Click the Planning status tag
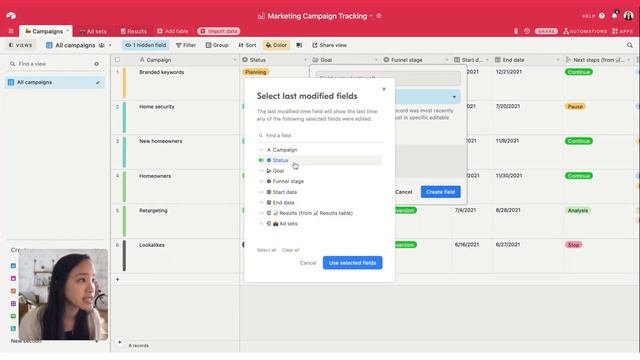Screen dimensions: 640x360 point(256,72)
